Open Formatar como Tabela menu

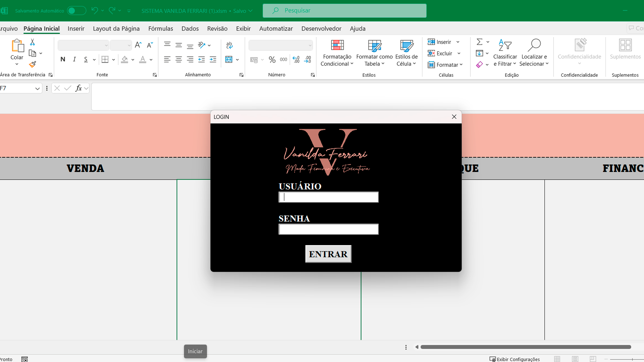374,53
